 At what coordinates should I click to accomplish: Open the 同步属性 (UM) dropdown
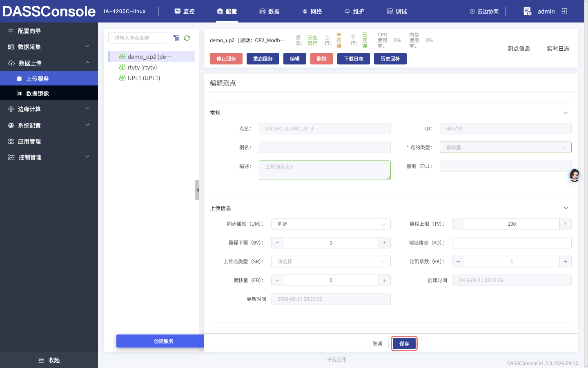pyautogui.click(x=331, y=224)
